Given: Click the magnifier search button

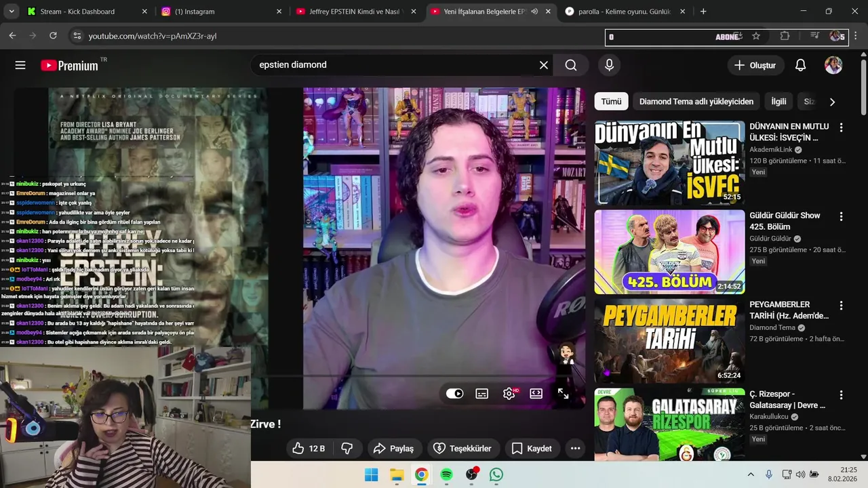Looking at the screenshot, I should pyautogui.click(x=571, y=65).
